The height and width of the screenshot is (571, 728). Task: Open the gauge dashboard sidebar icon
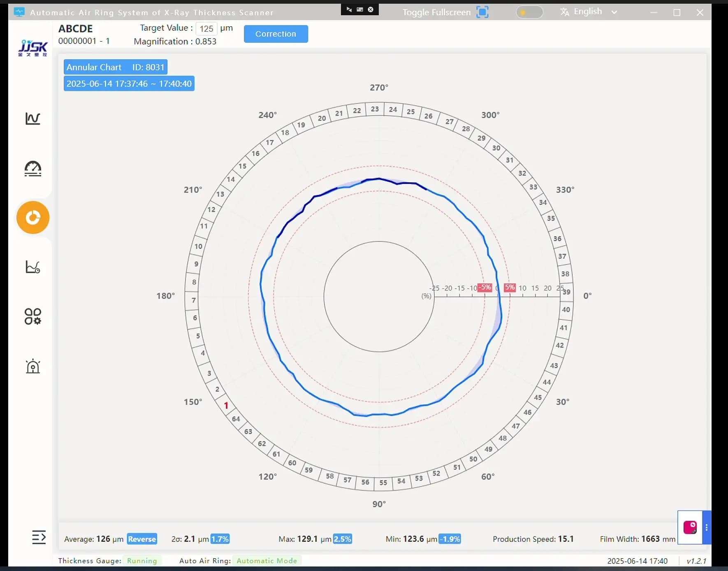pyautogui.click(x=32, y=168)
